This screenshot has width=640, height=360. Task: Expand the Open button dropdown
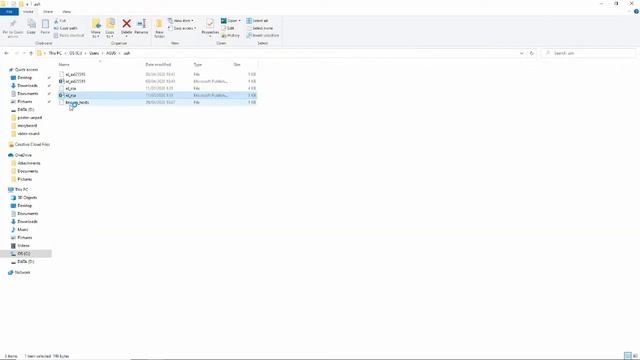pos(240,20)
